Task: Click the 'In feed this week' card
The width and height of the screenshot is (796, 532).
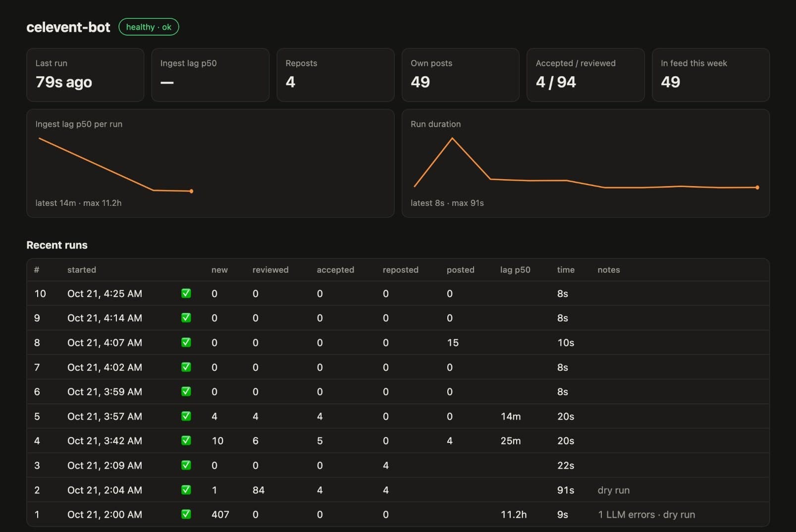Action: coord(710,75)
